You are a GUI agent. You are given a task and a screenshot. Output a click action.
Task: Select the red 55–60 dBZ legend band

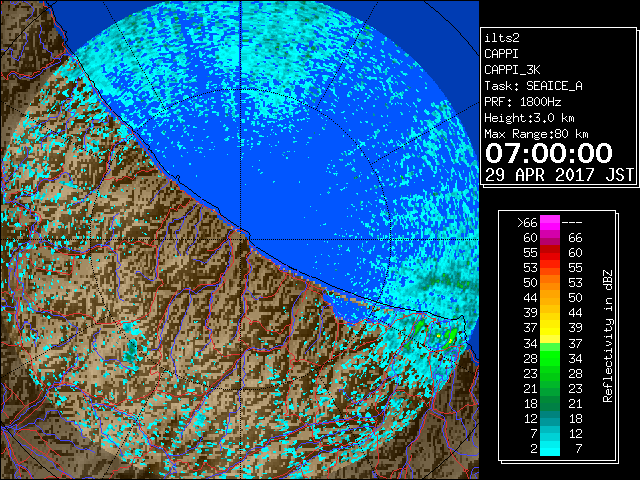click(550, 253)
